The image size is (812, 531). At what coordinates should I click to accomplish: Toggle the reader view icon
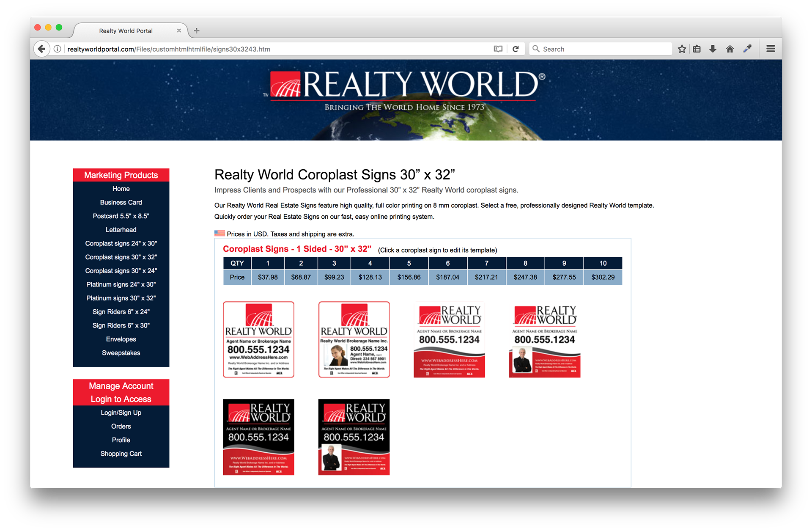[498, 49]
